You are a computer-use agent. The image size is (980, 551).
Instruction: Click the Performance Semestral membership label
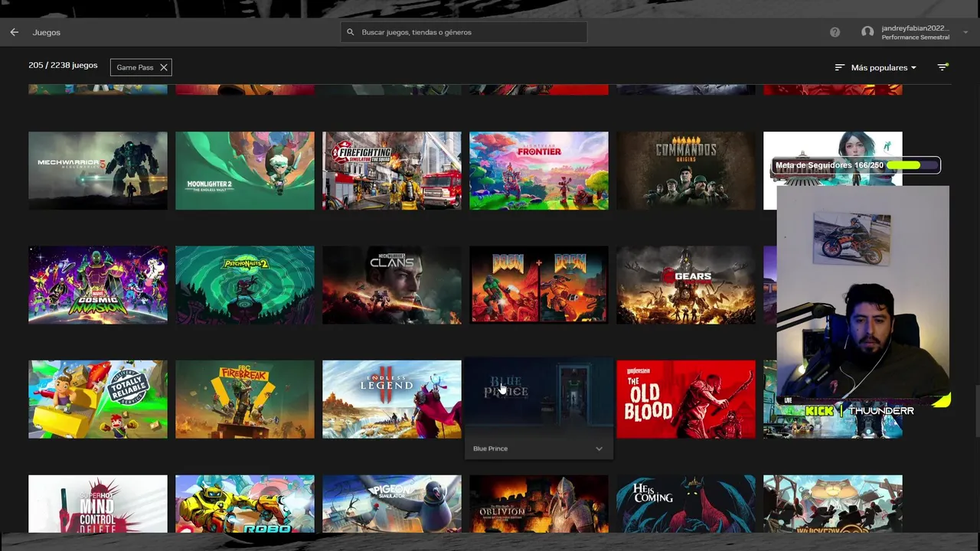(x=916, y=37)
